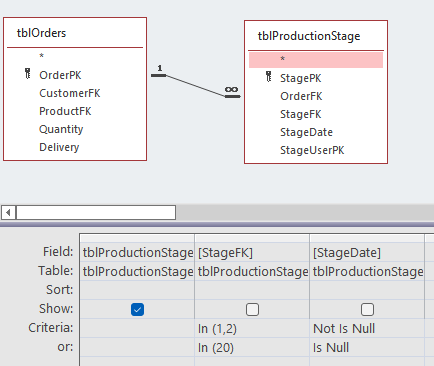Select the join line between tblOrders and tblProductionStage
The width and height of the screenshot is (434, 366).
196,86
